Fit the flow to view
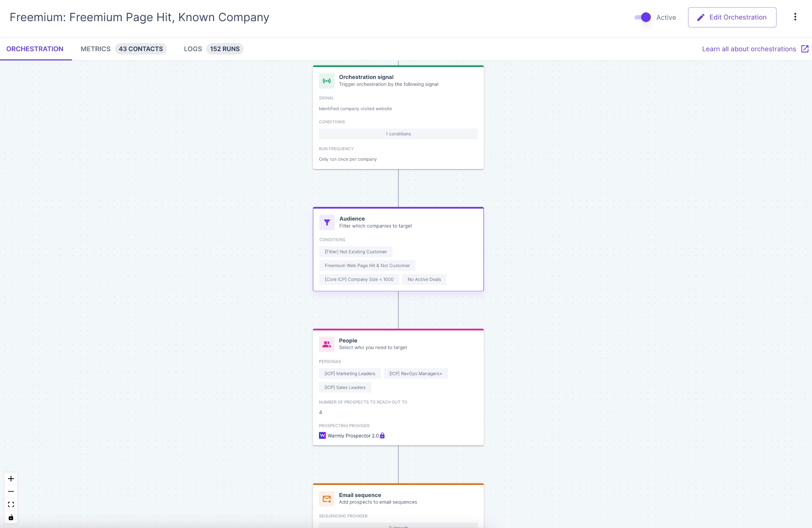This screenshot has height=528, width=812. tap(11, 504)
